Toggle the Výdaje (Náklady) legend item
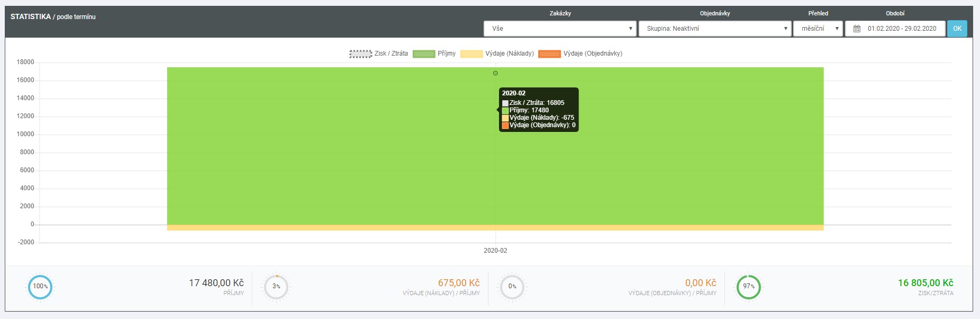The image size is (980, 319). 497,54
